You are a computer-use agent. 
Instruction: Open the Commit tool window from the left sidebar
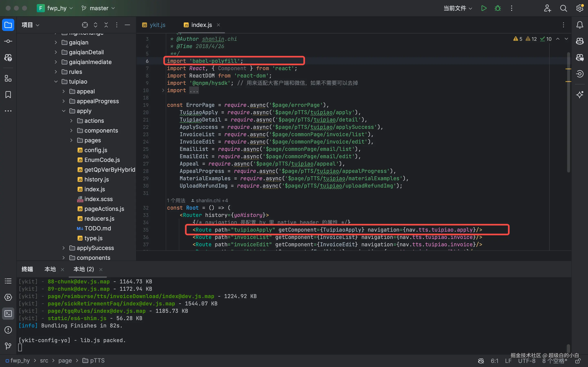tap(8, 41)
